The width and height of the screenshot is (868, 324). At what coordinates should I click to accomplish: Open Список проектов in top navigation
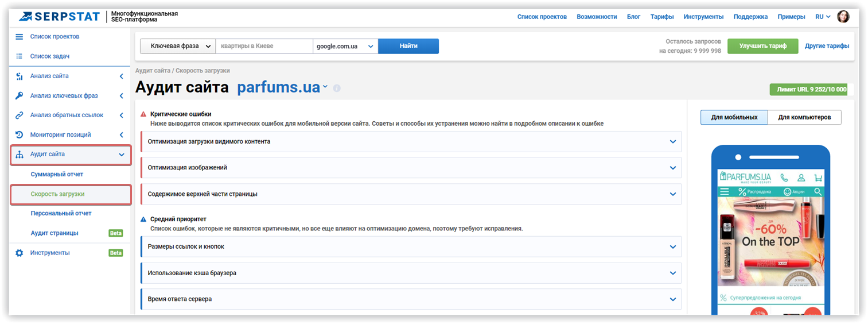tap(542, 17)
